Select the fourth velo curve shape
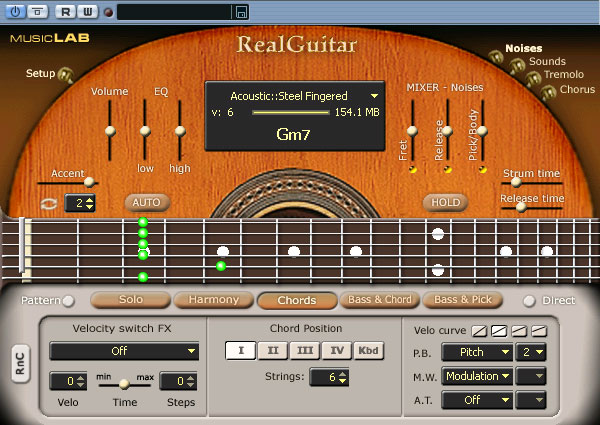 click(x=539, y=331)
